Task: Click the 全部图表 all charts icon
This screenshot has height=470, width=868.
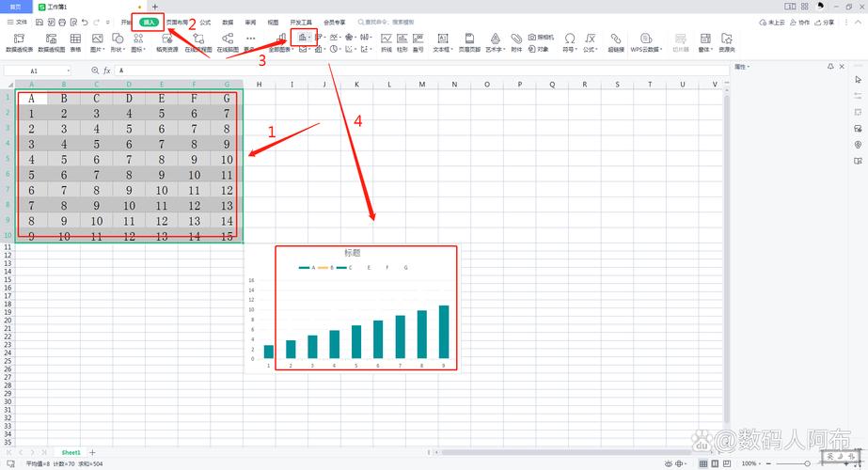Action: coord(281,41)
